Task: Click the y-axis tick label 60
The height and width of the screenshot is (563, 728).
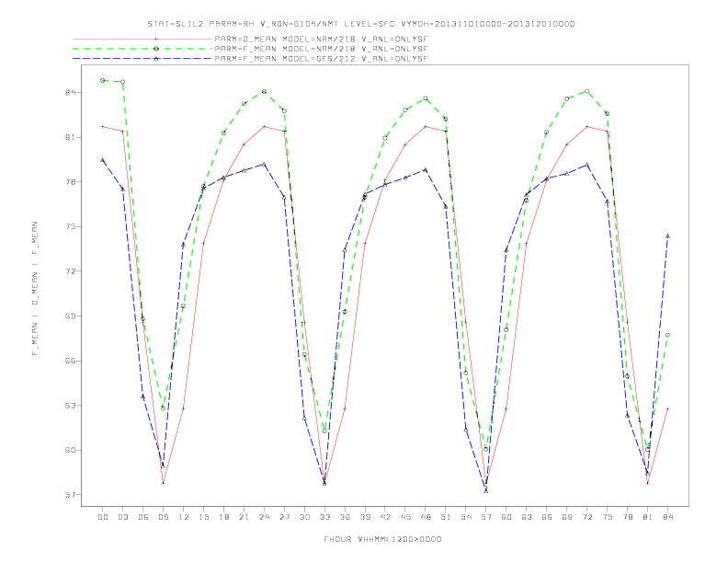Action: (71, 450)
